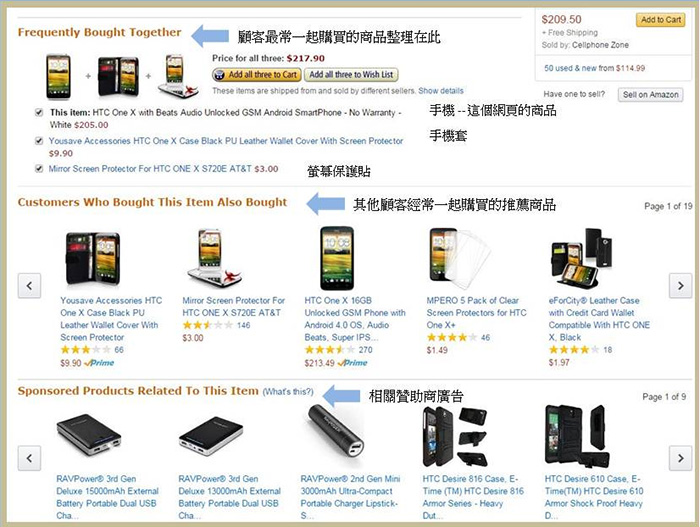Click Add all three to Cart
The width and height of the screenshot is (700, 527).
pos(257,75)
